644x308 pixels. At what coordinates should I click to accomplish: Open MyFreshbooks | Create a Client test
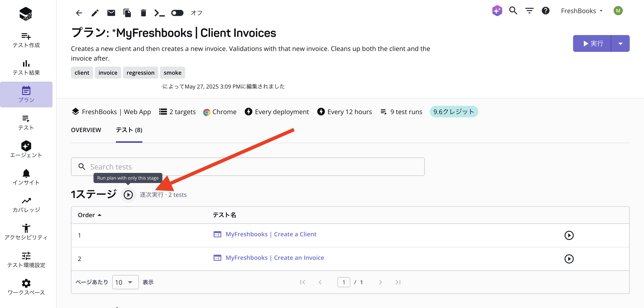pyautogui.click(x=271, y=234)
